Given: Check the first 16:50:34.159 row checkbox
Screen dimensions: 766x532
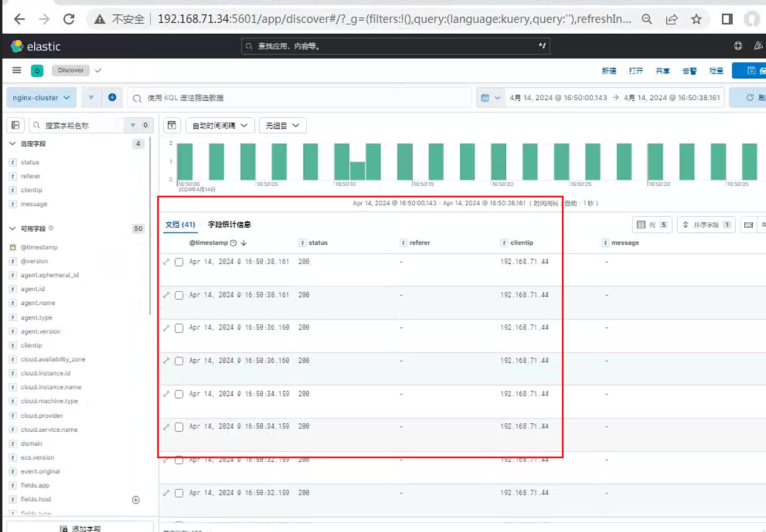Looking at the screenshot, I should coord(179,394).
